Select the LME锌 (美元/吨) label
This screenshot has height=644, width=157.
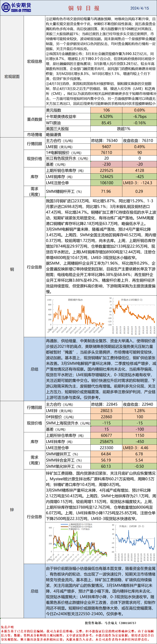pos(59,410)
